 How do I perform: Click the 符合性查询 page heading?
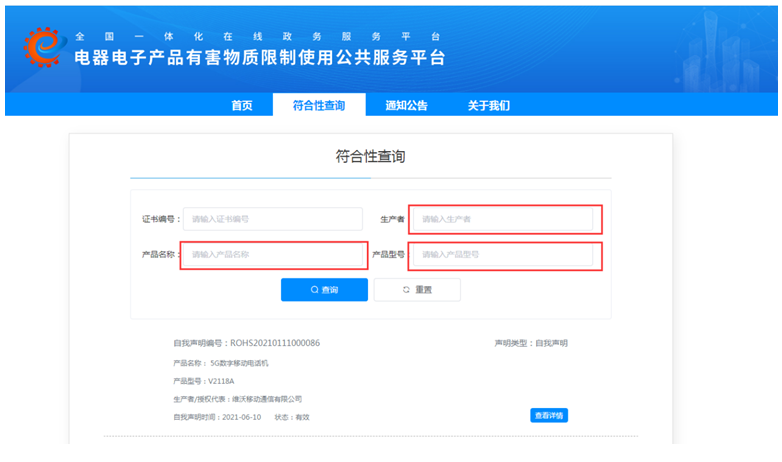[370, 157]
